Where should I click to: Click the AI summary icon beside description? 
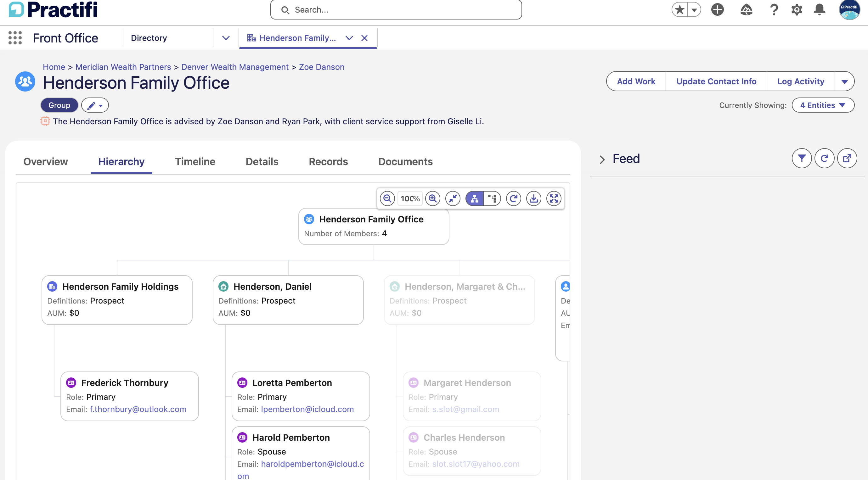pyautogui.click(x=45, y=121)
